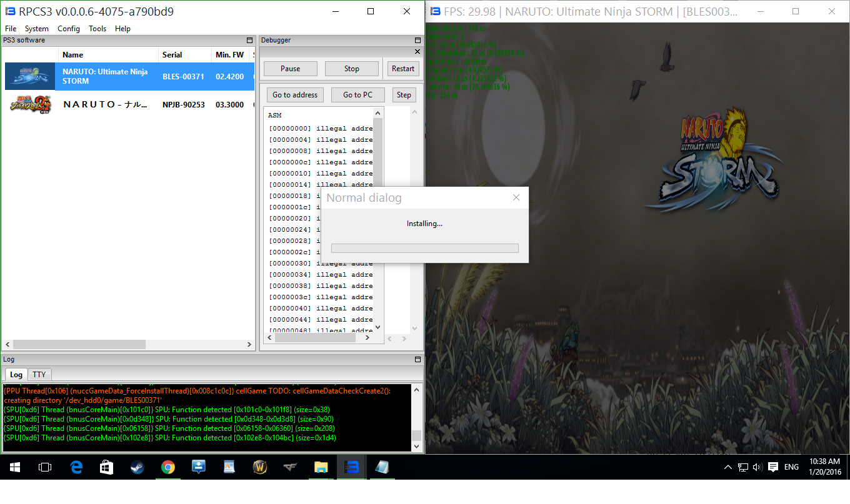850x504 pixels.
Task: Switch ENG input language indicator
Action: tap(792, 467)
